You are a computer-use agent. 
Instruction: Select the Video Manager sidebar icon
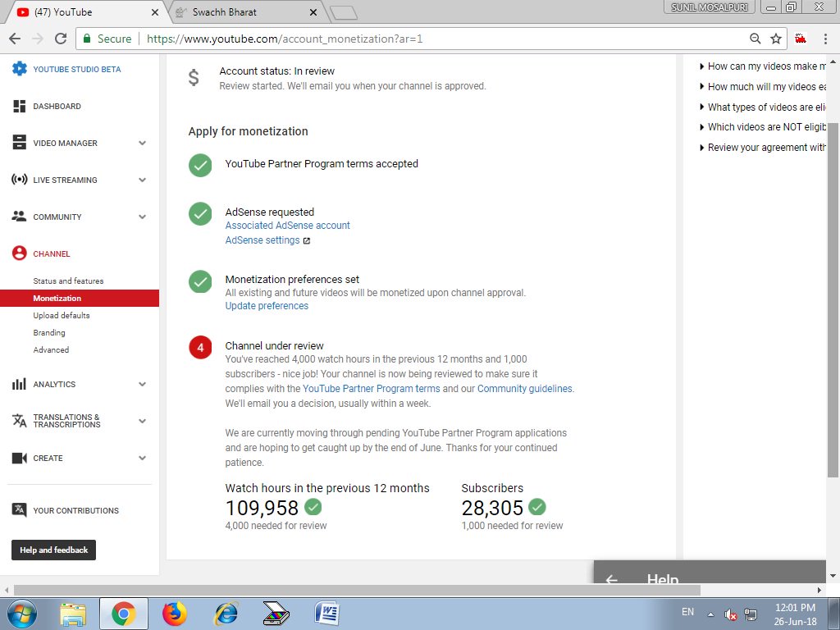tap(20, 143)
